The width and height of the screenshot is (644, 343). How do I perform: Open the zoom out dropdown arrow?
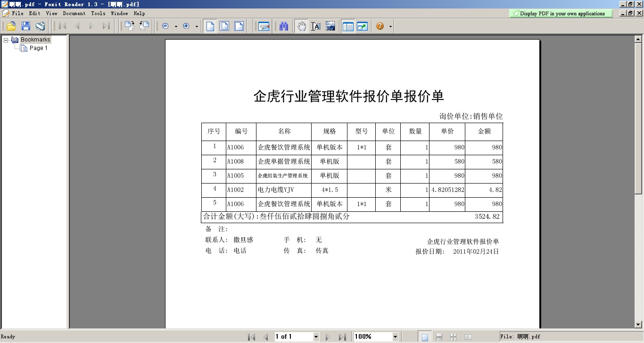176,27
